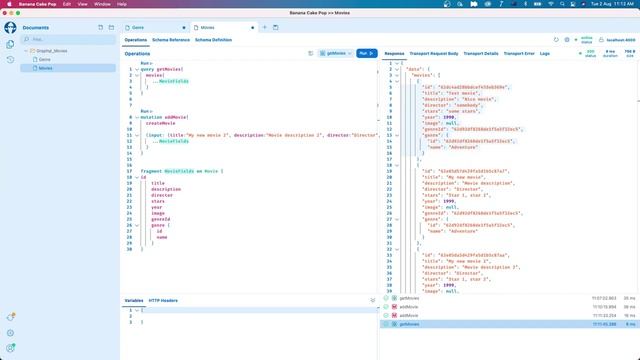The height and width of the screenshot is (360, 640).
Task: Open the user account icon in left sidebar
Action: (x=11, y=348)
